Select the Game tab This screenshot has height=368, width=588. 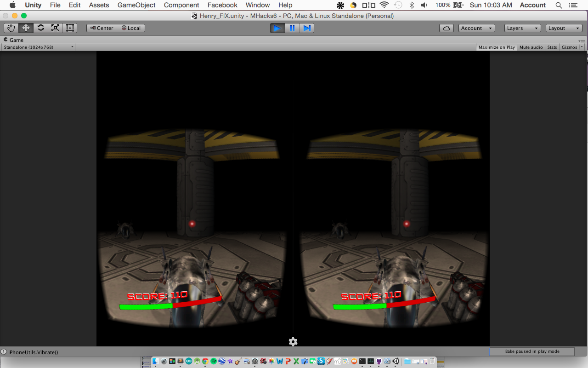14,40
